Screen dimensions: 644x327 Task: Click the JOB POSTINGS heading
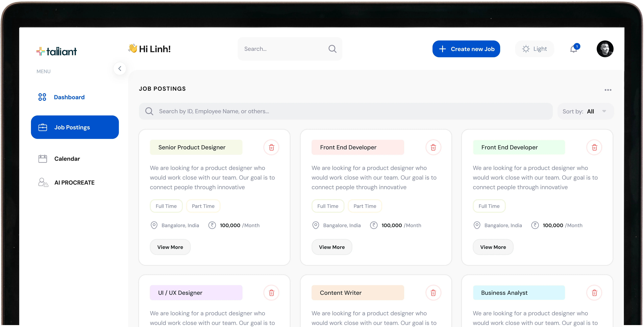(x=162, y=89)
